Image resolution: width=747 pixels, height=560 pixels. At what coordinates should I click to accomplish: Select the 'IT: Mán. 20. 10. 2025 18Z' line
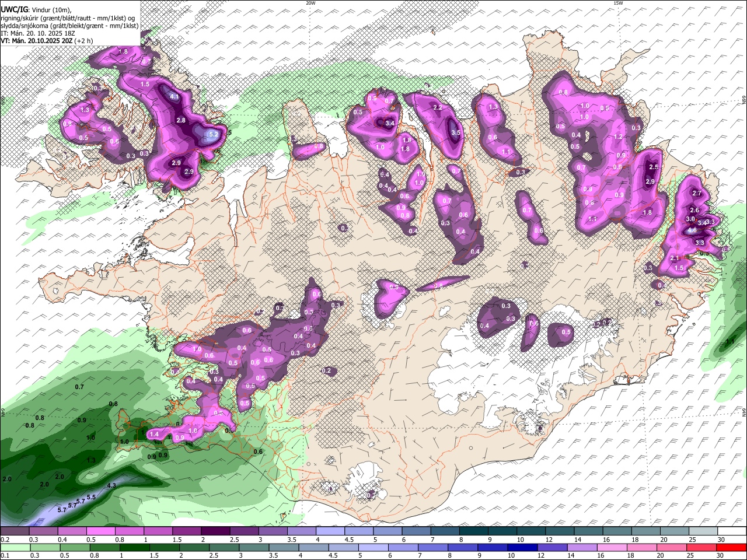pos(37,33)
